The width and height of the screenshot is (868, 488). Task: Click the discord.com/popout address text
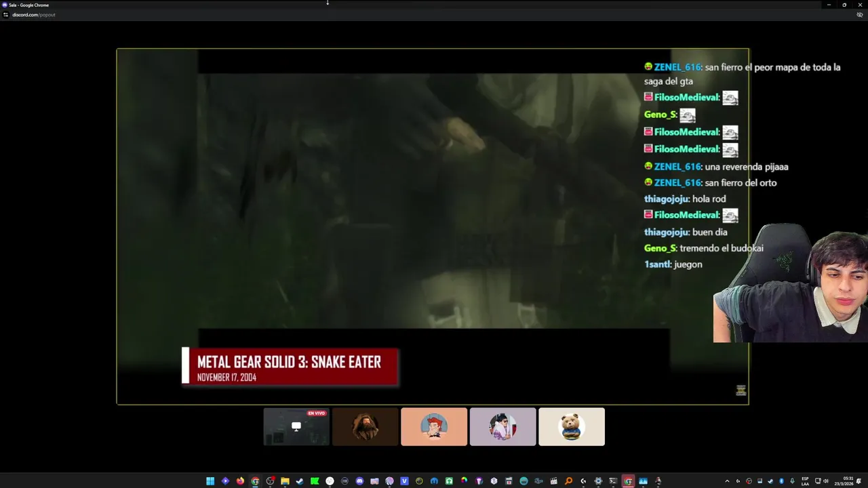pos(34,14)
